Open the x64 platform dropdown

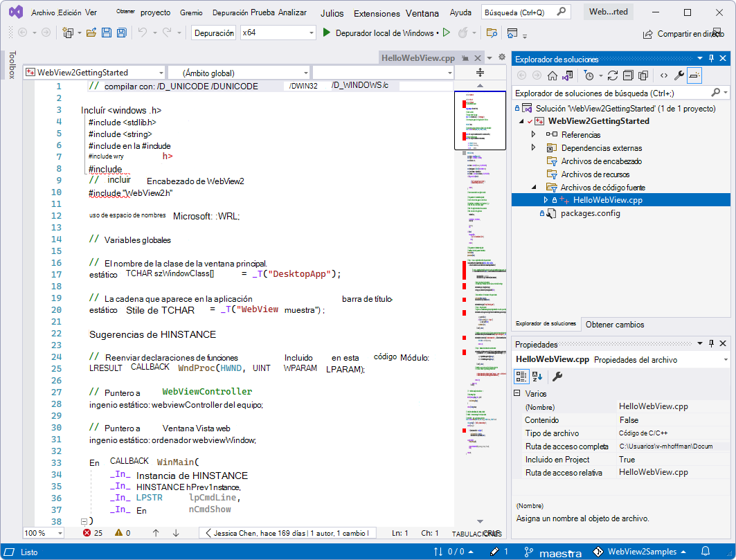point(310,33)
